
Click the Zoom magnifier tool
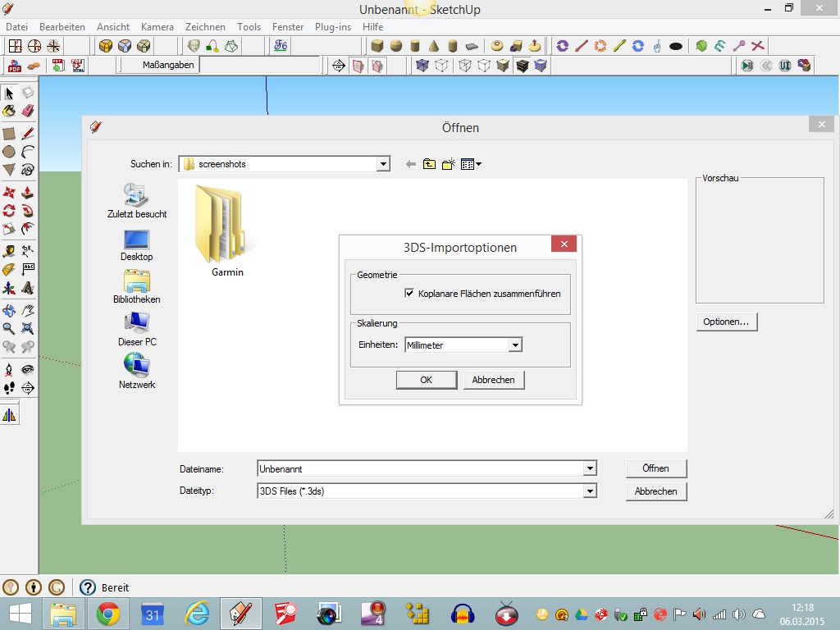click(9, 328)
